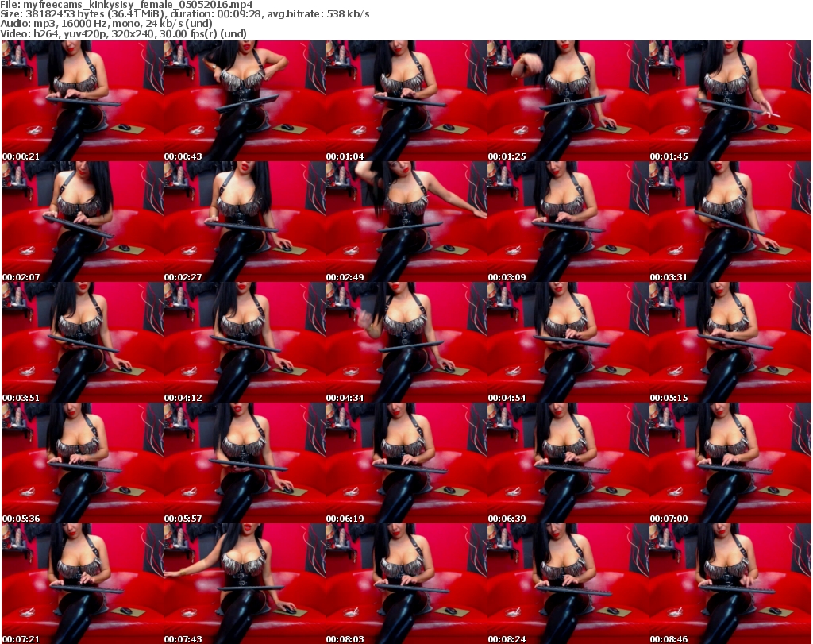Open the thumbnail stamped 00:02:07

[83, 222]
